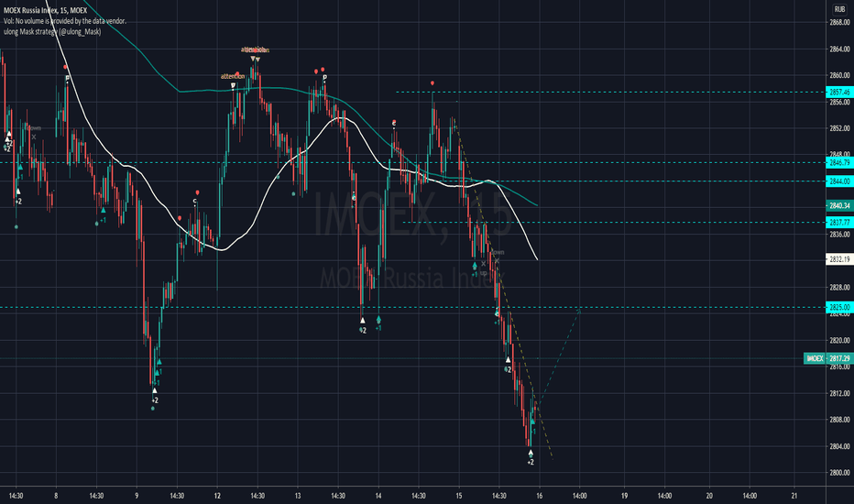
Task: Click date label 12 on the time axis
Action: coord(217,496)
